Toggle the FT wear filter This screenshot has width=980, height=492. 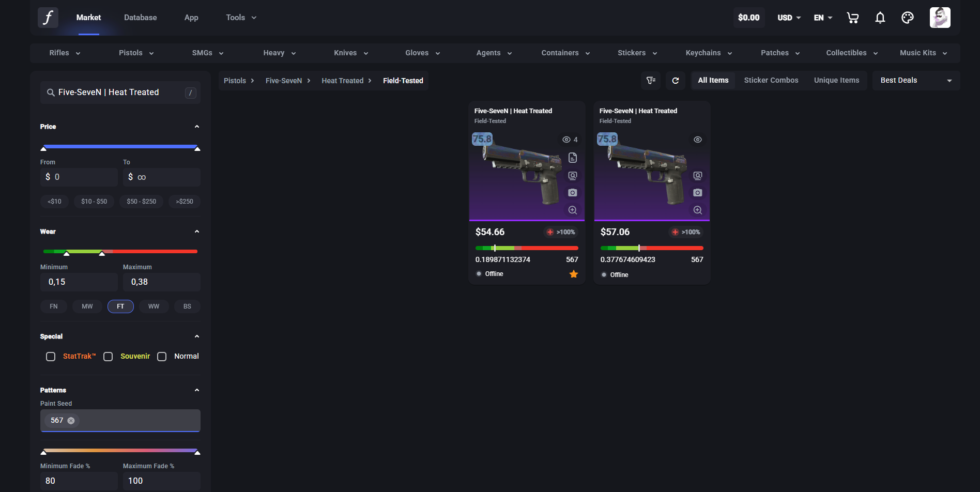(x=120, y=306)
